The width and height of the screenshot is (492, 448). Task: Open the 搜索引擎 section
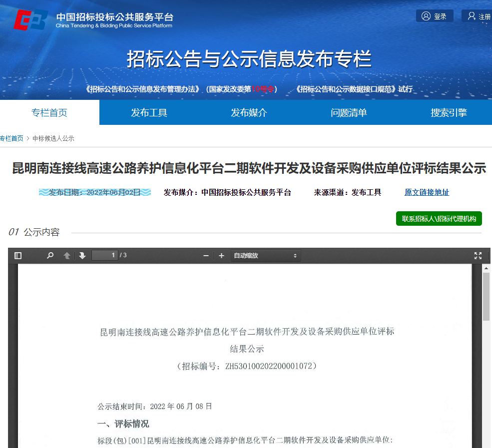[x=449, y=113]
